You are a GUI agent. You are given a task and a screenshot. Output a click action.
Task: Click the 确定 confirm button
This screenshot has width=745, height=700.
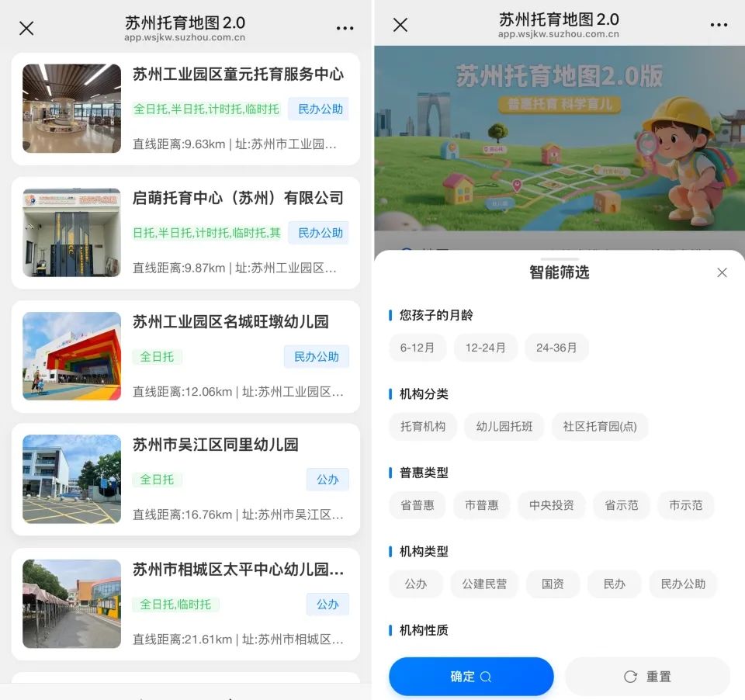(471, 677)
